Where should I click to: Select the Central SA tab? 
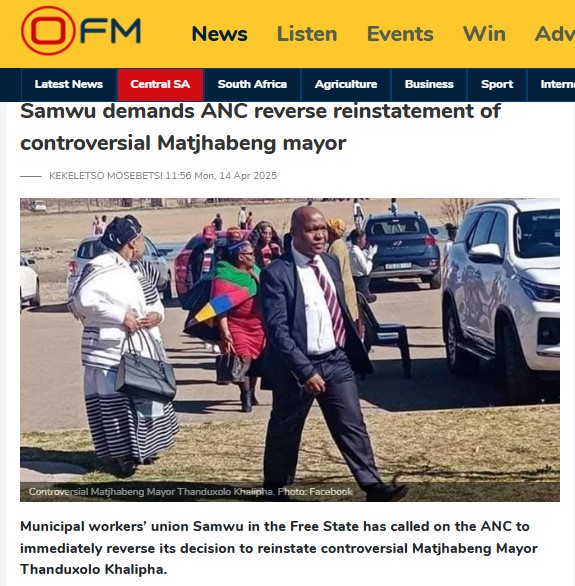click(x=160, y=84)
